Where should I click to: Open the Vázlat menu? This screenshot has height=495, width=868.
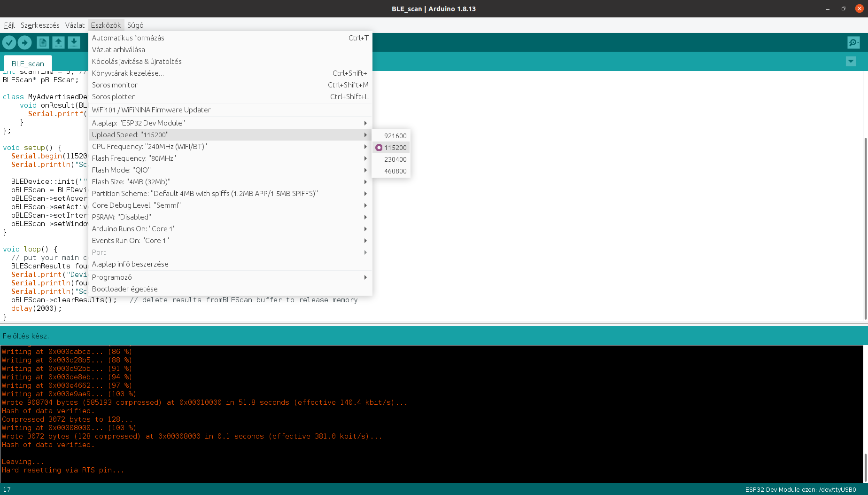pos(75,25)
